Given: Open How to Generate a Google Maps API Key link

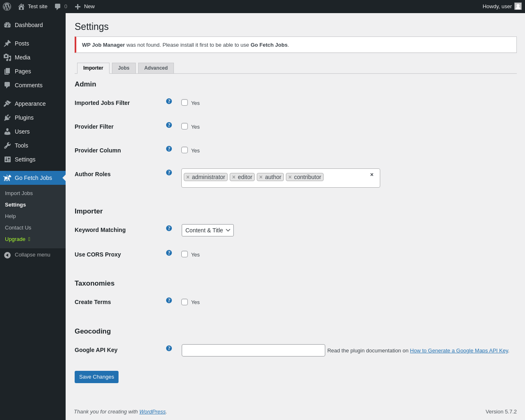Looking at the screenshot, I should [459, 351].
